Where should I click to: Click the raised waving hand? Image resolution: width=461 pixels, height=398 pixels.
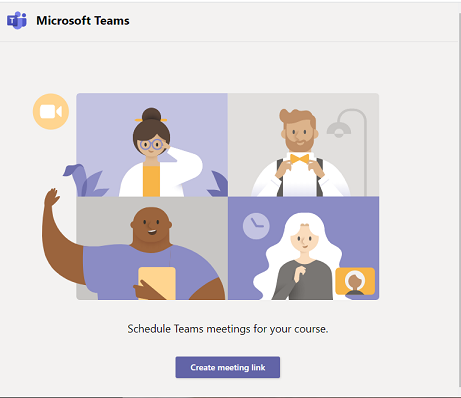[x=52, y=198]
